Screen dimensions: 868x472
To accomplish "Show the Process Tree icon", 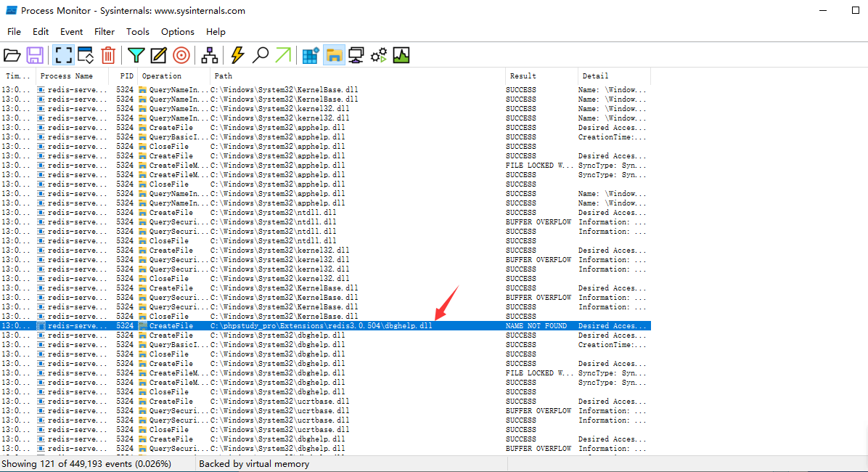I will 209,55.
